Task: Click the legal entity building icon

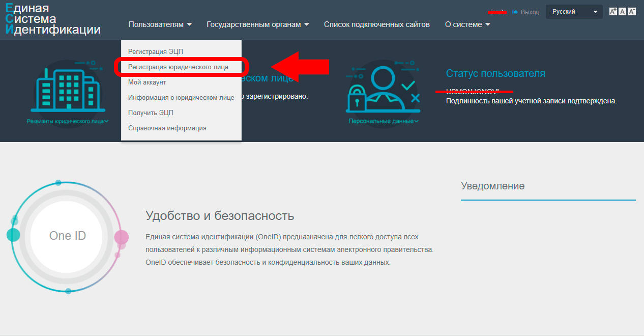Action: tap(68, 89)
